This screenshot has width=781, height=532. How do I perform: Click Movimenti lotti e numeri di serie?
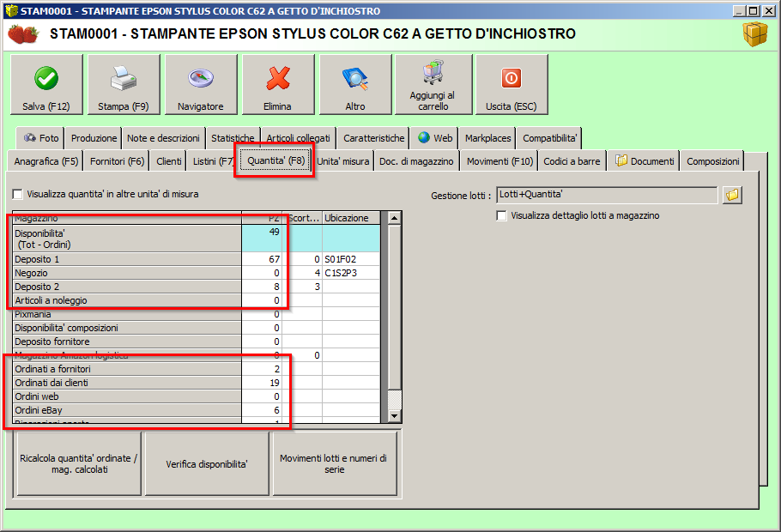click(334, 463)
